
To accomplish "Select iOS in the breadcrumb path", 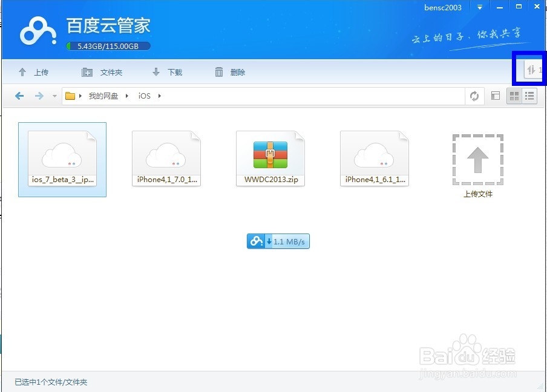I will pyautogui.click(x=144, y=96).
